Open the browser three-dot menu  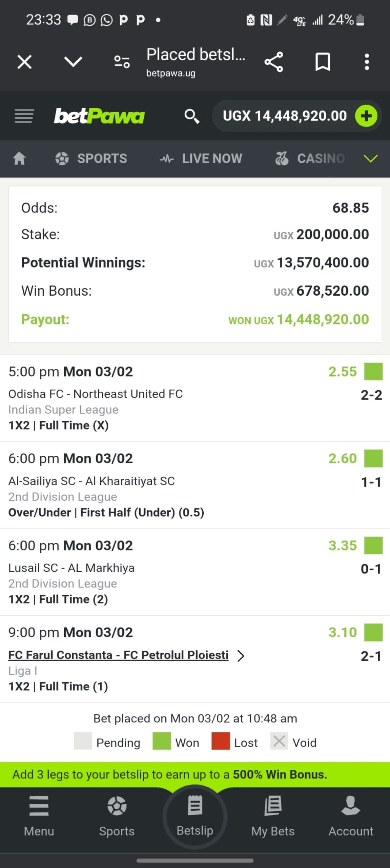pos(367,62)
